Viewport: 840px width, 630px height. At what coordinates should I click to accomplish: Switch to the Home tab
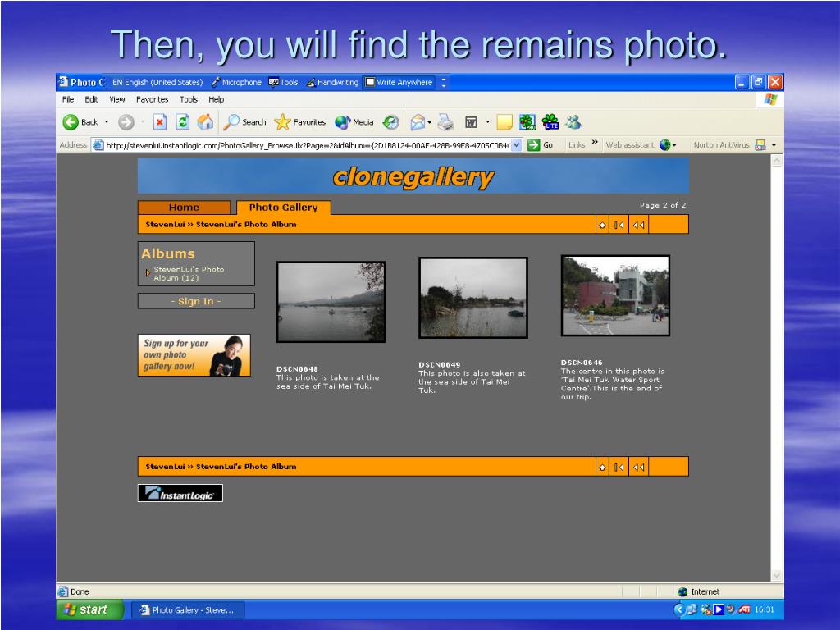click(x=184, y=208)
